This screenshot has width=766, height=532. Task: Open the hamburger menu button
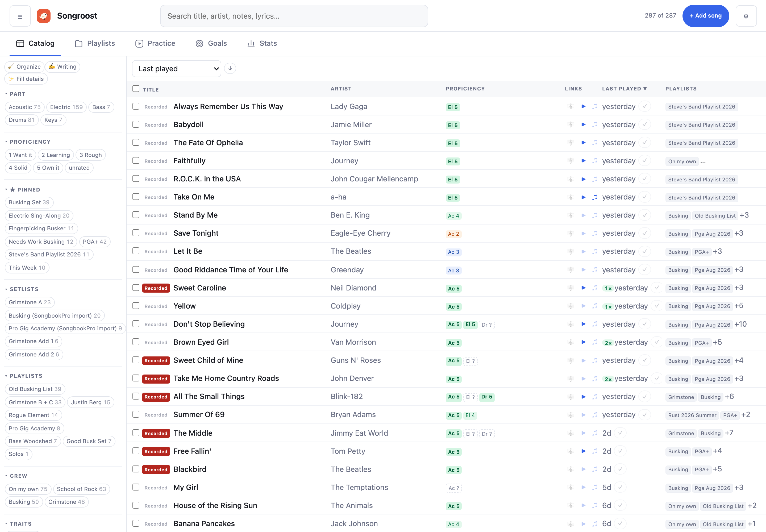[x=20, y=16]
